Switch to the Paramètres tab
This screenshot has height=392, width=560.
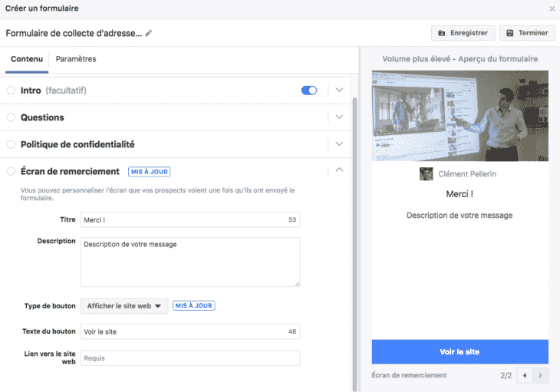[76, 59]
